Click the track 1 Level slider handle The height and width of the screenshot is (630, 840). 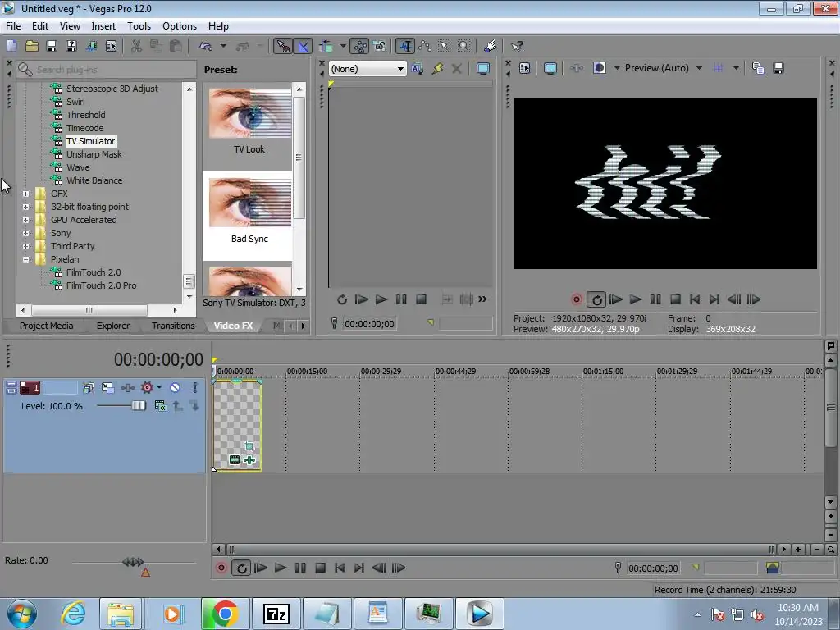(x=139, y=405)
